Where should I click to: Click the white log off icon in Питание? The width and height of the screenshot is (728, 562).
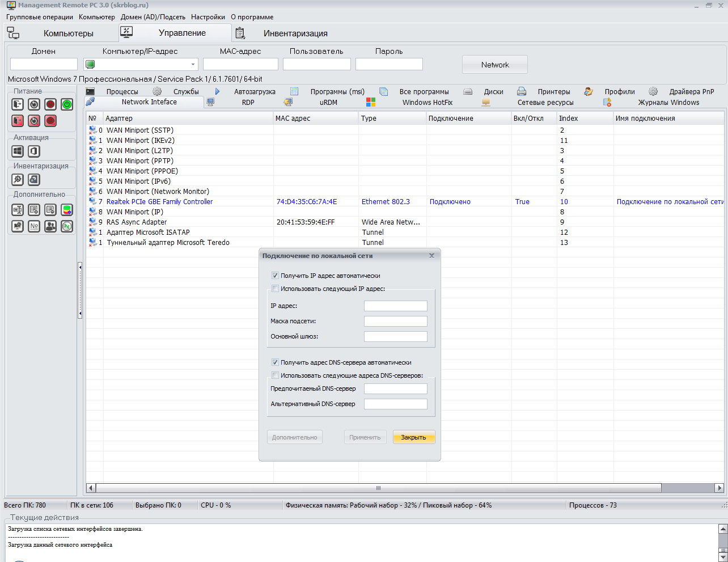(x=18, y=104)
